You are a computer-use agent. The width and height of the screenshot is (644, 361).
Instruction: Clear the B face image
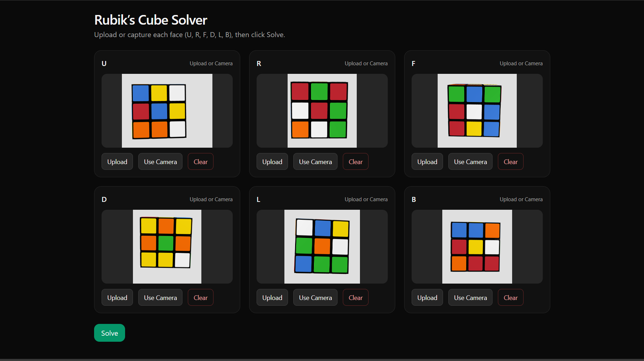510,298
